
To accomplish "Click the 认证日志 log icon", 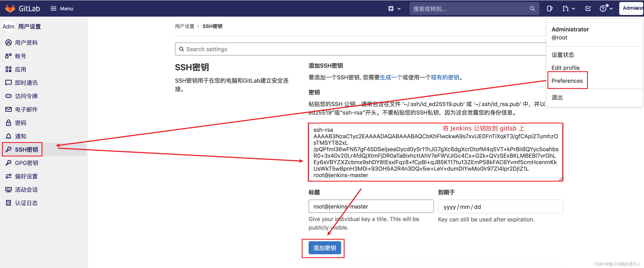I will click(9, 203).
